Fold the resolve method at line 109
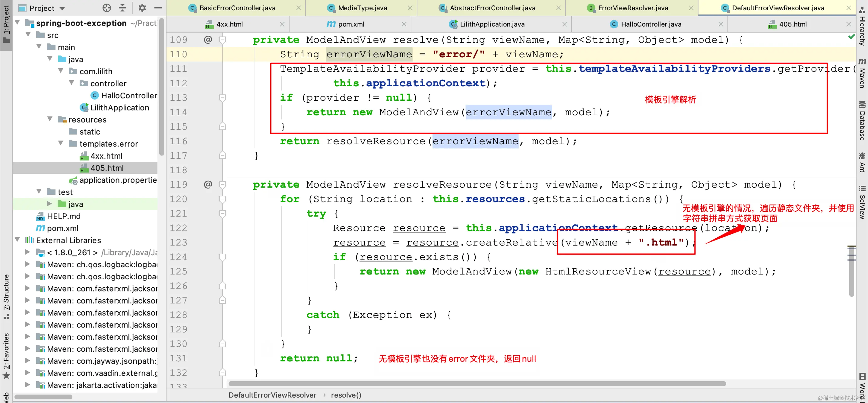 tap(222, 40)
